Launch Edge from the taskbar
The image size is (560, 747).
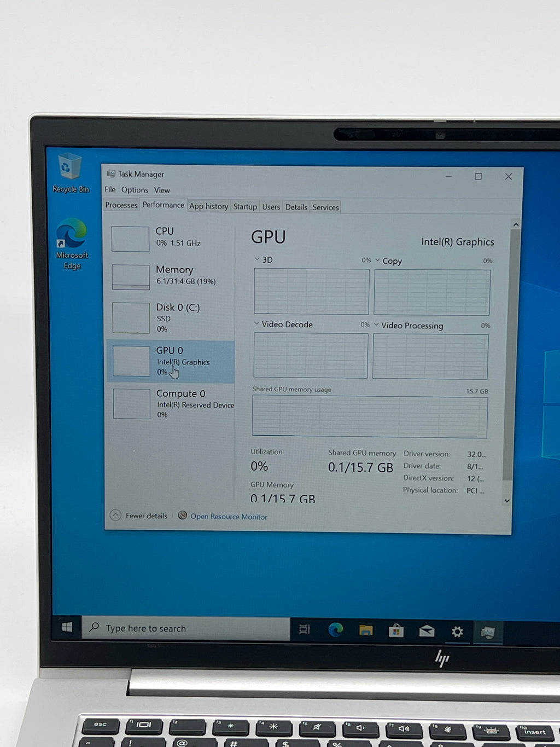[335, 630]
